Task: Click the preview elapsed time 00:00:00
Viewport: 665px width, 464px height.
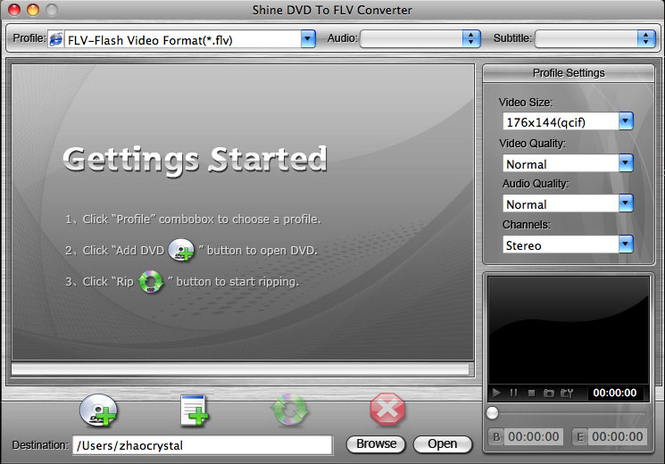Action: (x=615, y=393)
